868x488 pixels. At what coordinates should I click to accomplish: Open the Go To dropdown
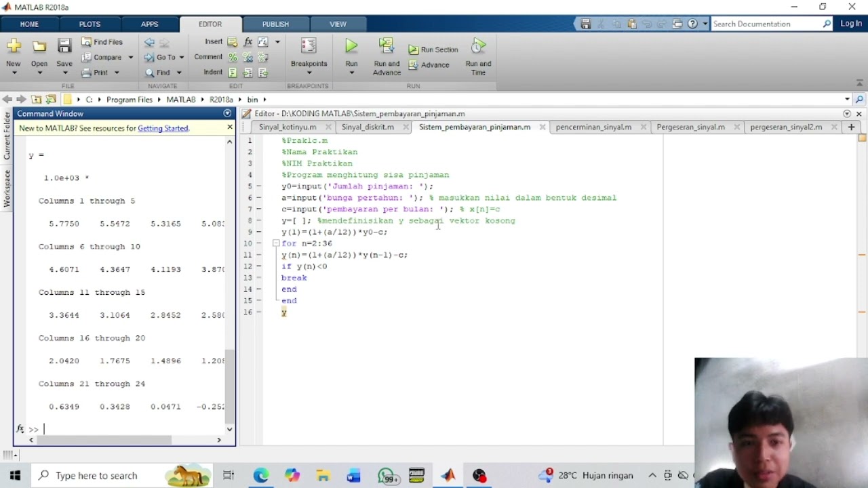163,58
